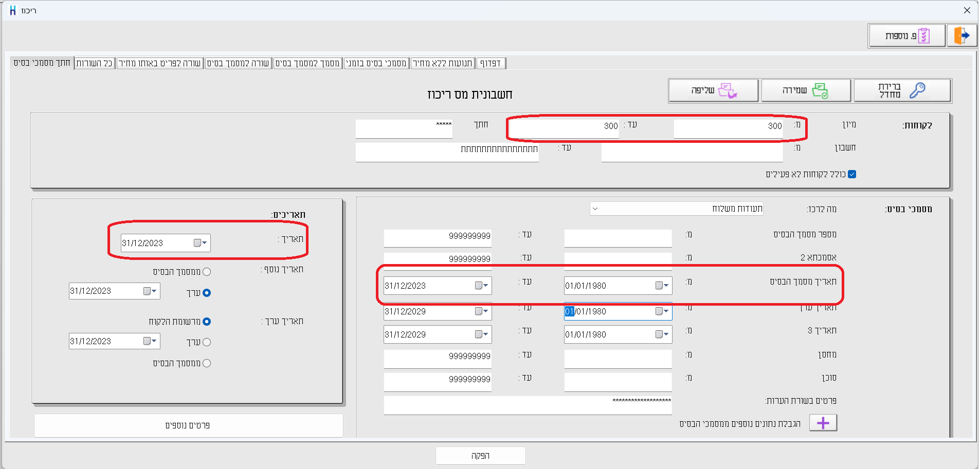Click מיון עד field with 300
The image size is (980, 469).
coord(565,129)
